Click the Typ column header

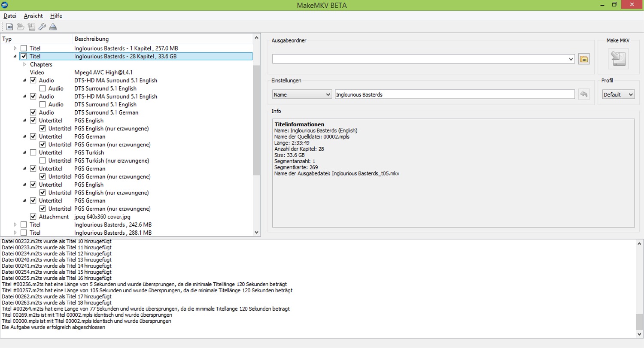pyautogui.click(x=36, y=39)
